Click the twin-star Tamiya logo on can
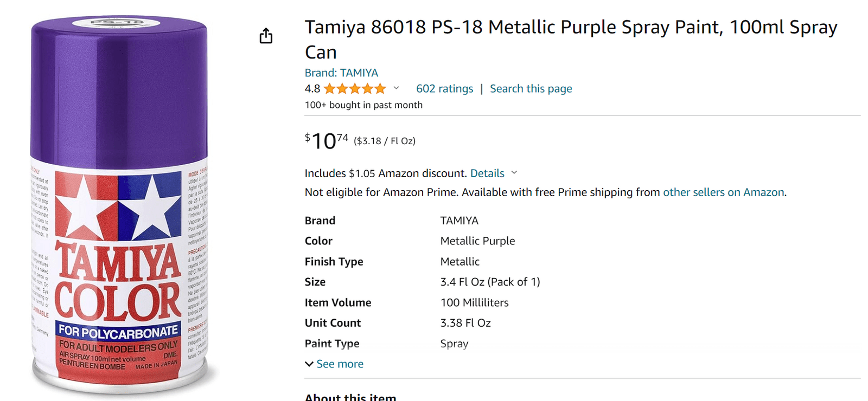The image size is (868, 401). tap(118, 206)
